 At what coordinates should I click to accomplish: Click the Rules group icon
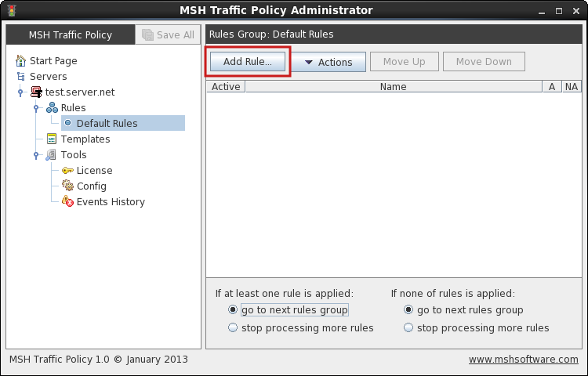tap(52, 108)
